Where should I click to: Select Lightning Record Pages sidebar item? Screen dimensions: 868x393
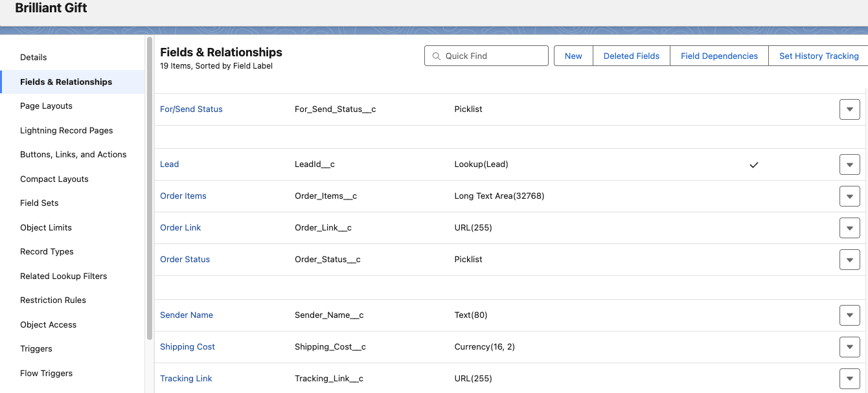point(66,131)
